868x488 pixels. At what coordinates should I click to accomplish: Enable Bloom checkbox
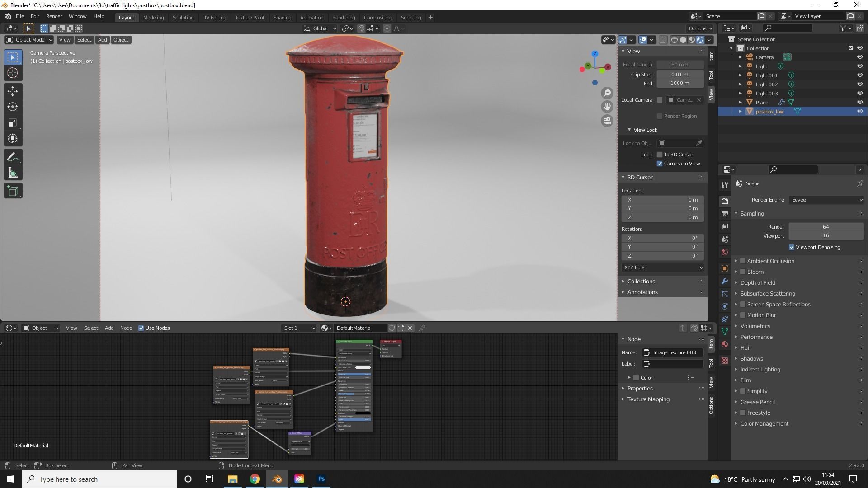click(x=743, y=272)
